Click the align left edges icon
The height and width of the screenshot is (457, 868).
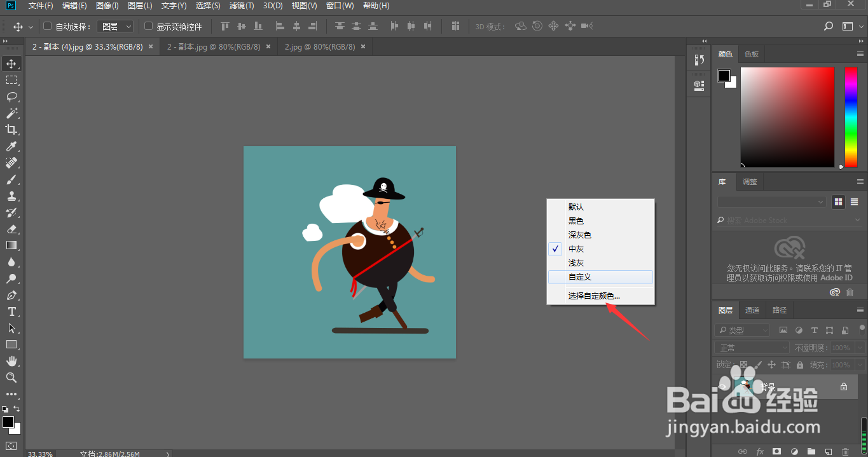point(280,27)
